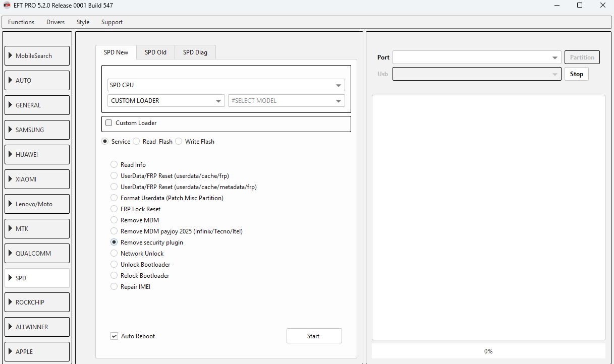Expand the ALLWINNER sidebar section
614x364 pixels.
pyautogui.click(x=37, y=327)
